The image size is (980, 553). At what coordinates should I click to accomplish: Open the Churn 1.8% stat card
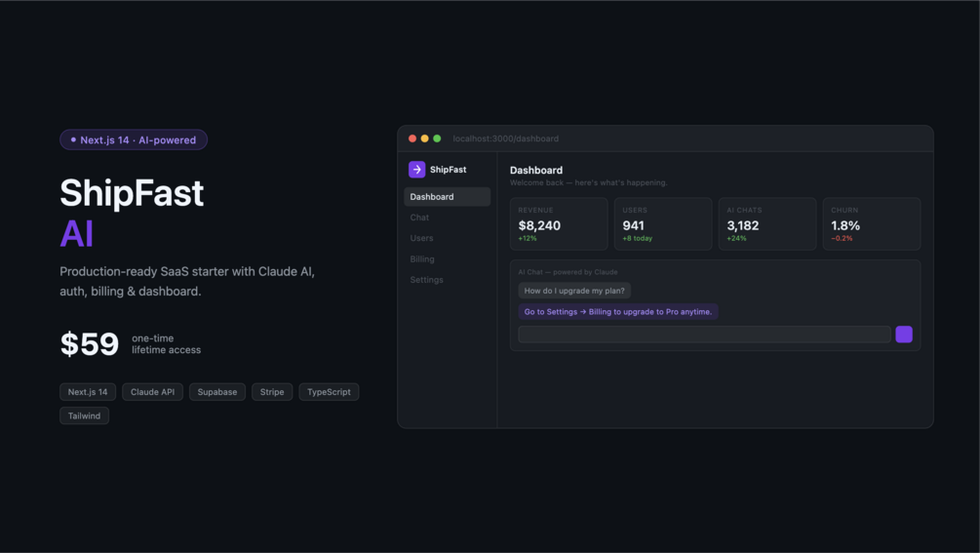872,223
